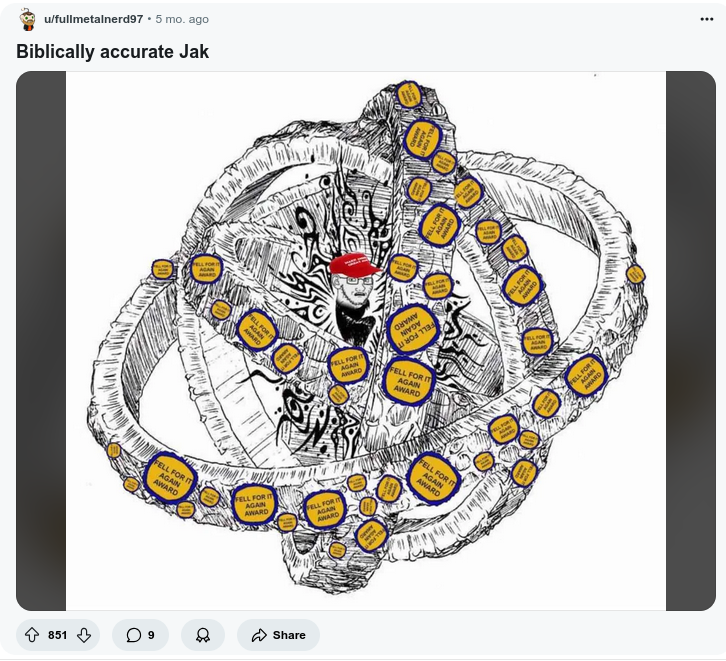The width and height of the screenshot is (726, 661).
Task: Click the dark left margin beside image
Action: [x=41, y=341]
